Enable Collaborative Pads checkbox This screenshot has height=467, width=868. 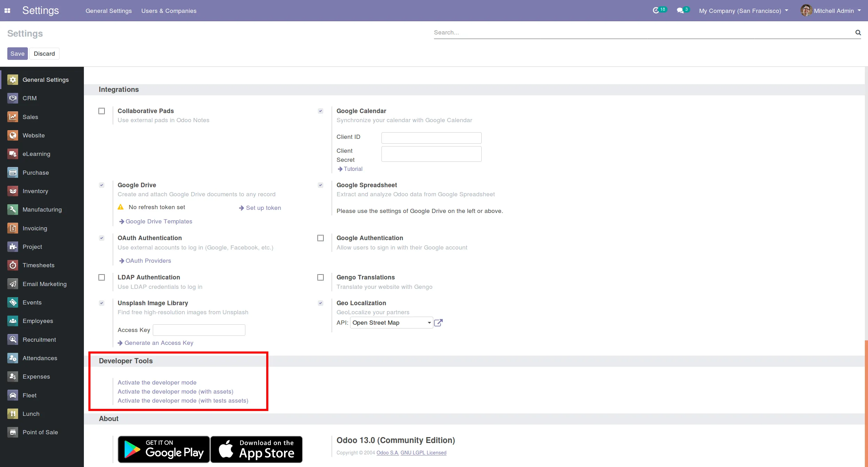[x=102, y=111]
